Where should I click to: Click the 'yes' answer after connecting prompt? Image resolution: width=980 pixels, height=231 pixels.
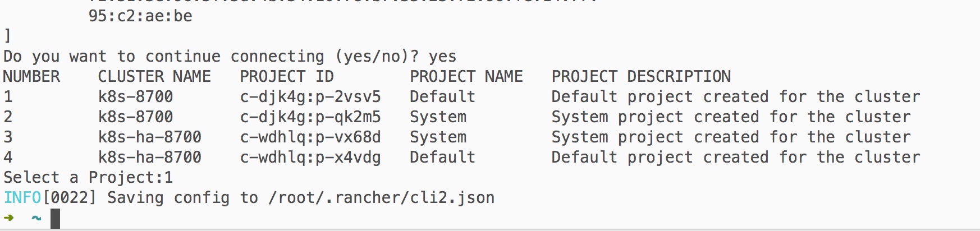pos(442,57)
